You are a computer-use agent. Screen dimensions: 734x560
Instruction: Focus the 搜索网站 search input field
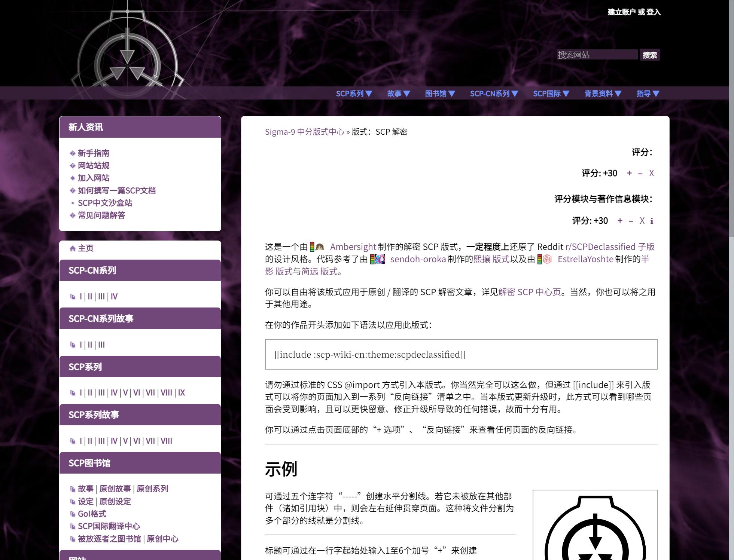597,55
